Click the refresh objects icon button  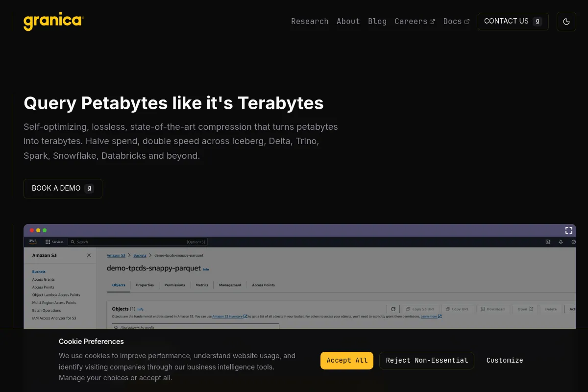coord(393,309)
